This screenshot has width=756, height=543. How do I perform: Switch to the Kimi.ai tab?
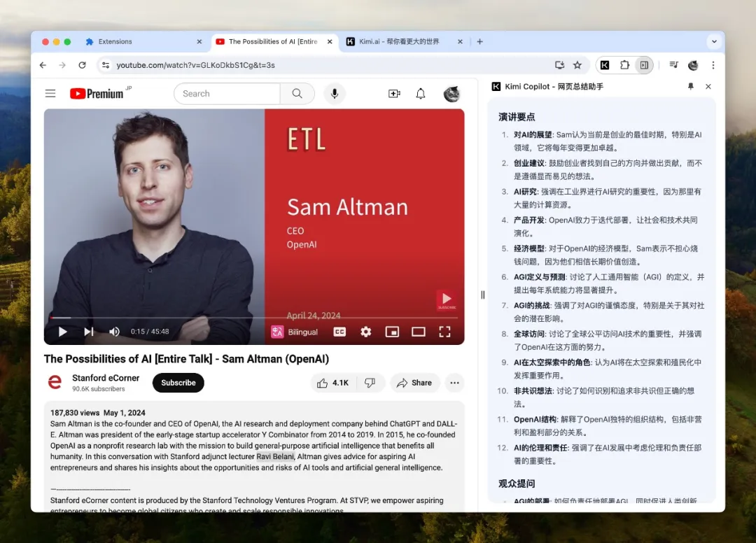[x=402, y=41]
